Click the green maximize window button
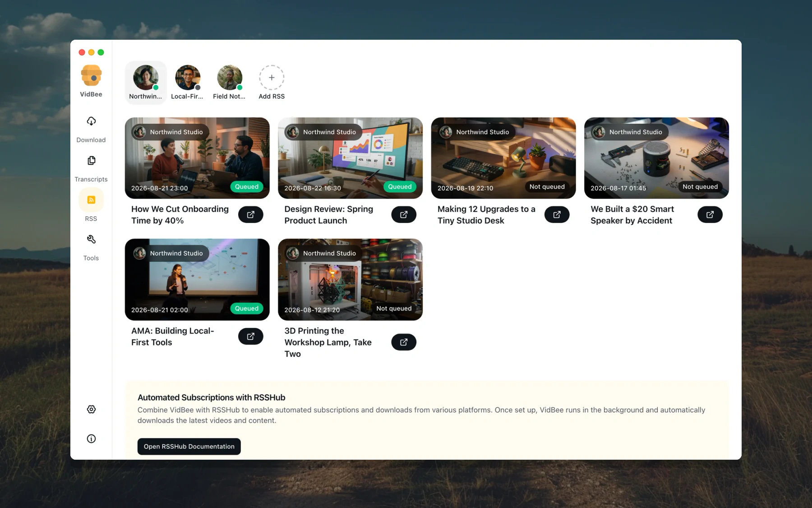Image resolution: width=812 pixels, height=508 pixels. tap(101, 52)
